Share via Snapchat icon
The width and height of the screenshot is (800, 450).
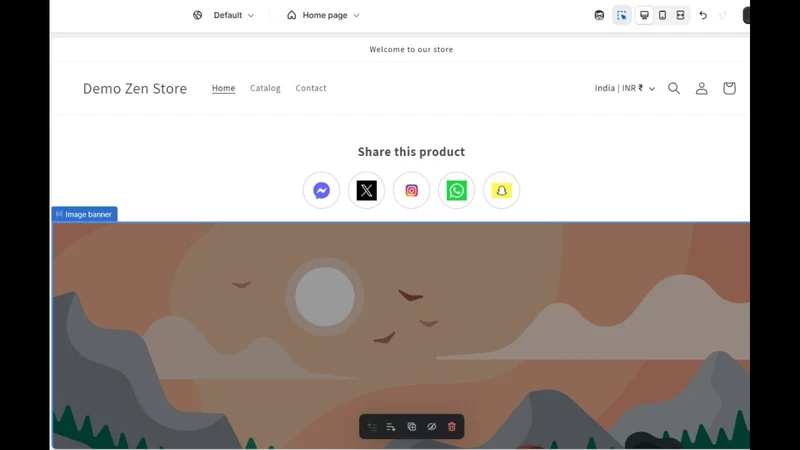[502, 190]
